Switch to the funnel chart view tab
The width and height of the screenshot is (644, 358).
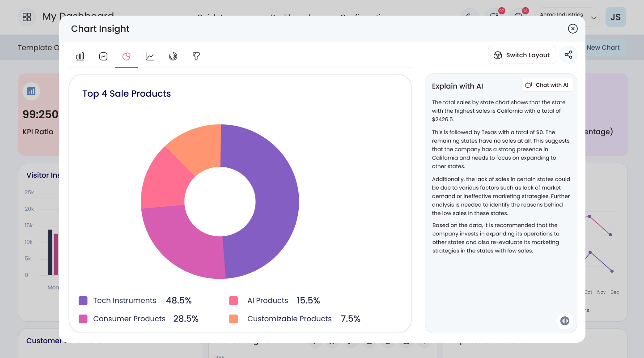[x=196, y=56]
